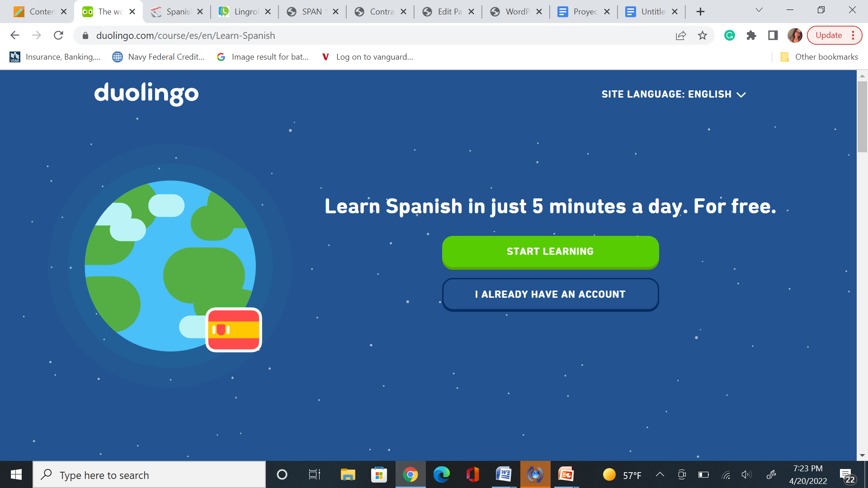Click the weather 57°F widget

(x=623, y=475)
